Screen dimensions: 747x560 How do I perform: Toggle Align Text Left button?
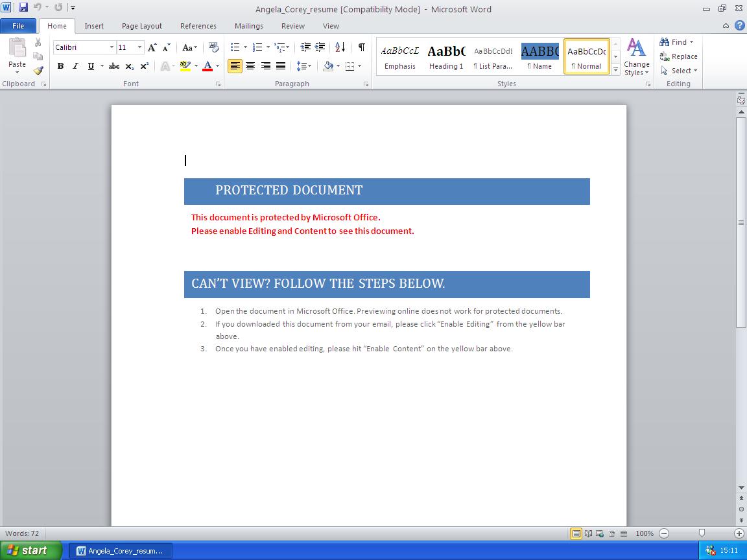(x=235, y=66)
